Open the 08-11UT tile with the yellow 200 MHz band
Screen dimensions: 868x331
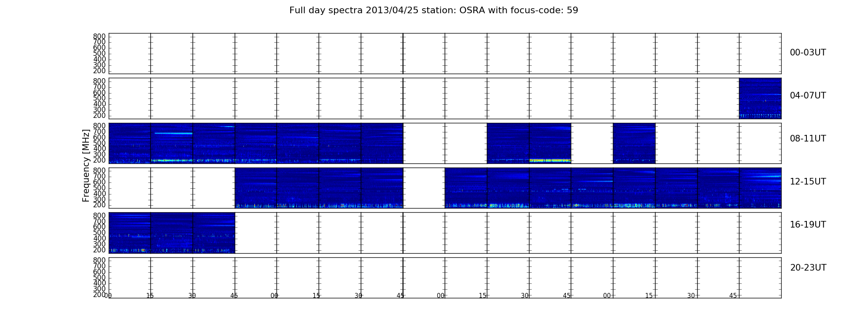(x=550, y=143)
